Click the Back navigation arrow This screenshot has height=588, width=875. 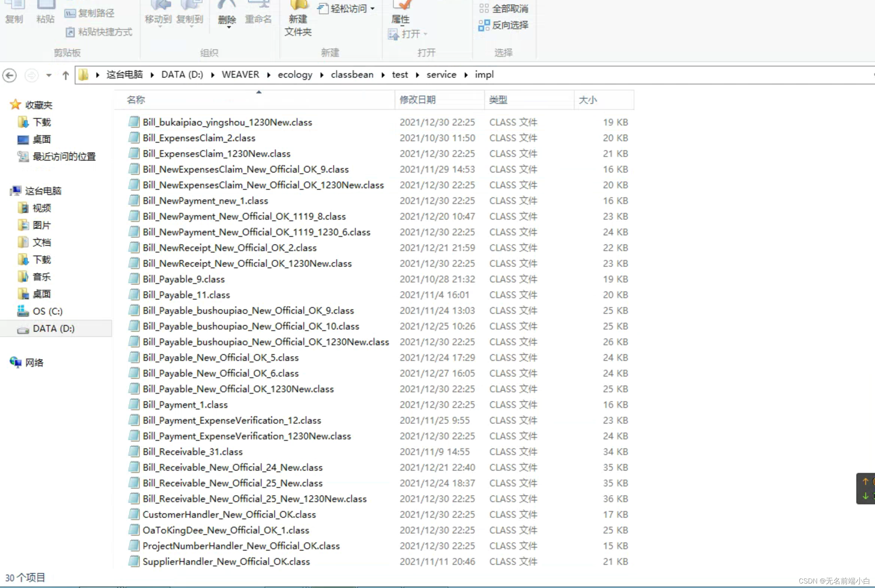[x=10, y=75]
